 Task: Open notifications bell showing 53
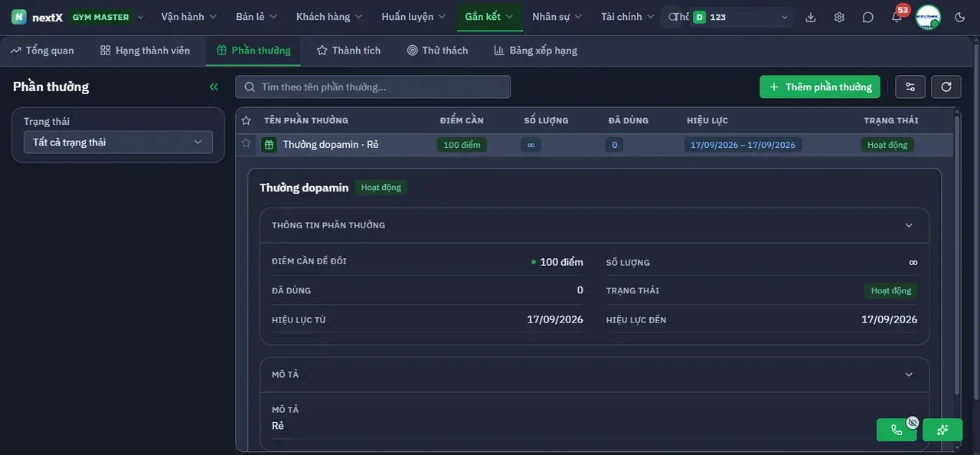[897, 17]
